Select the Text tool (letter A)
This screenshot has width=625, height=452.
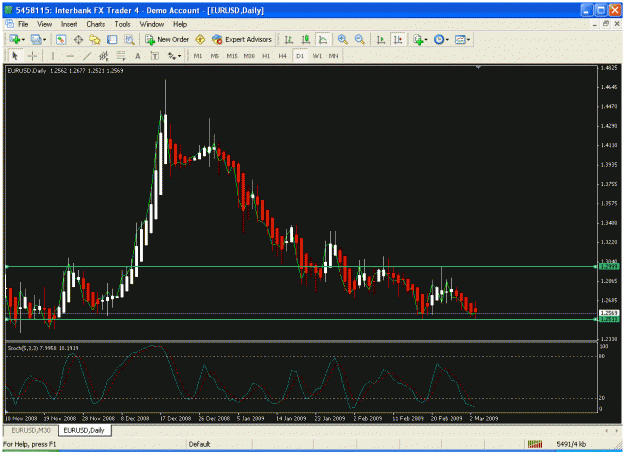pos(138,56)
